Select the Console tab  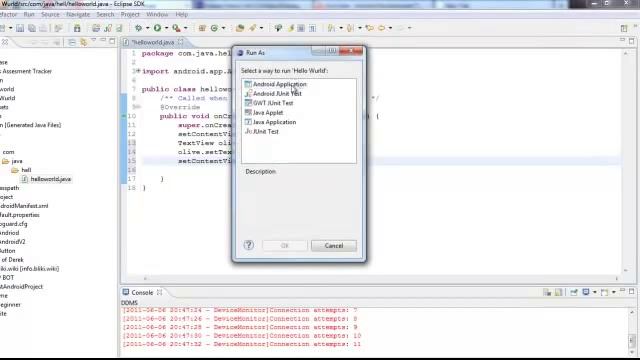142,292
